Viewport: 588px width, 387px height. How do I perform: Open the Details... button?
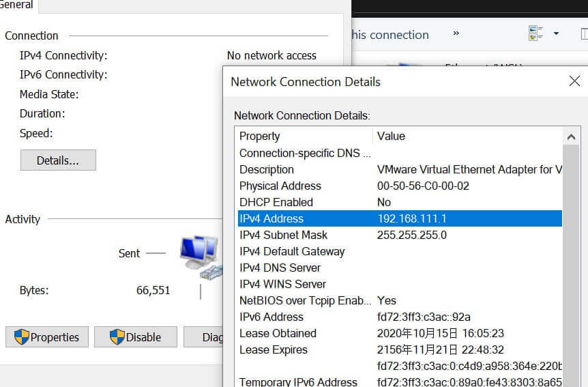(58, 160)
